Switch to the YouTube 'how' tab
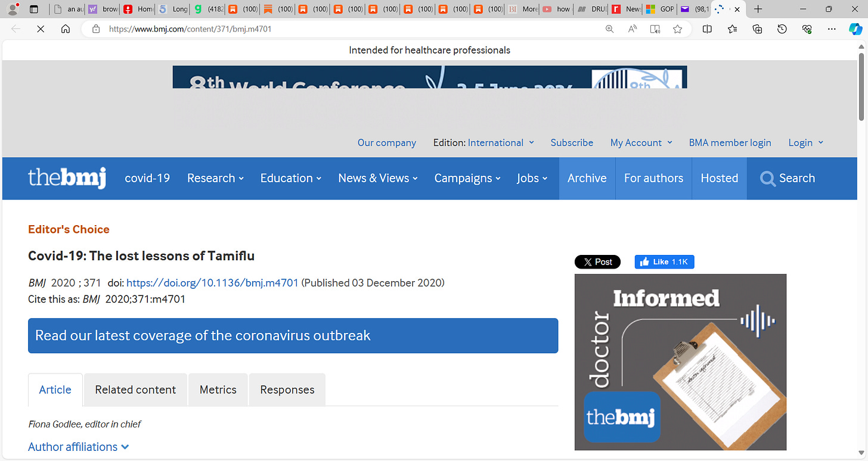The image size is (868, 461). 556,9
